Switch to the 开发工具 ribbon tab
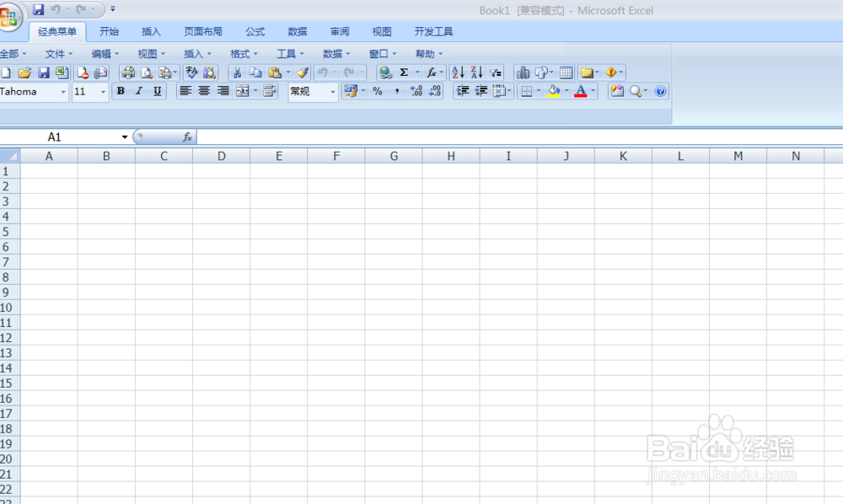 coord(433,32)
